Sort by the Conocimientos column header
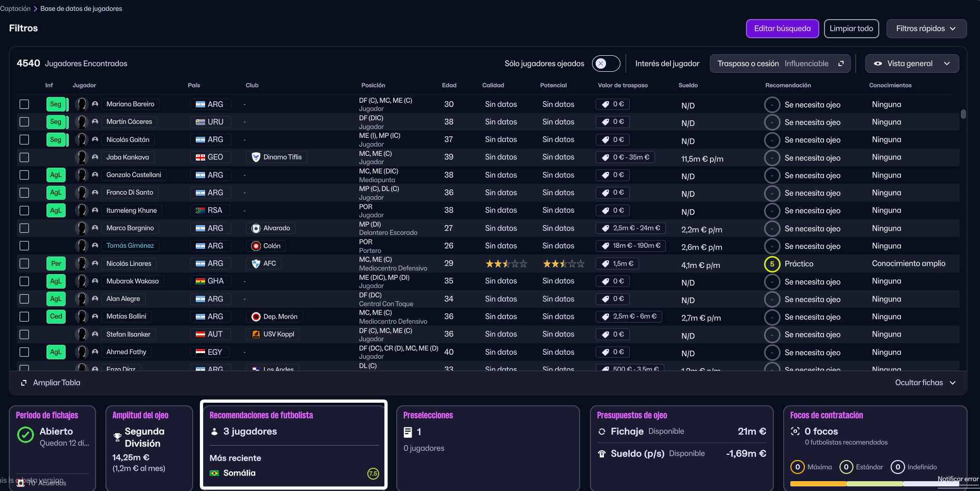The image size is (980, 491). [890, 85]
